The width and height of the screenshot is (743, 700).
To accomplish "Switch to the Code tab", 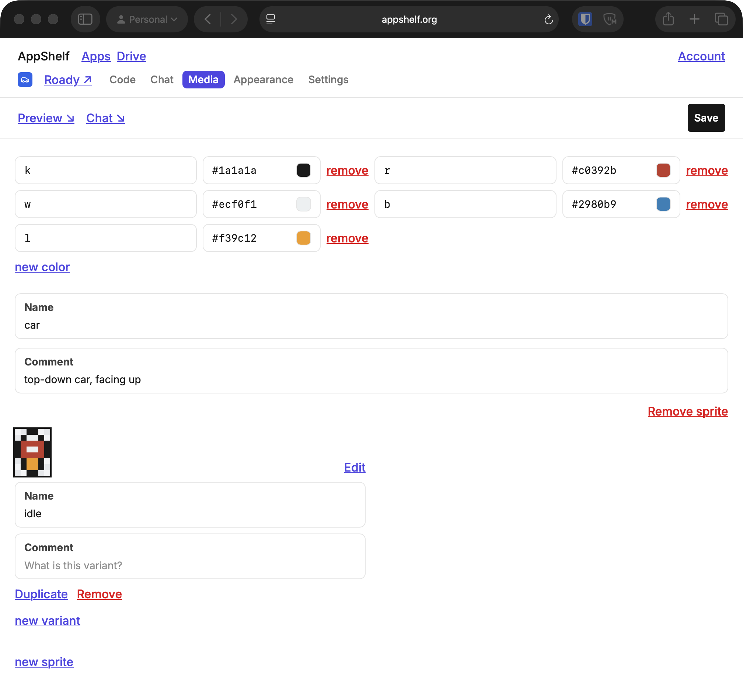I will 122,80.
